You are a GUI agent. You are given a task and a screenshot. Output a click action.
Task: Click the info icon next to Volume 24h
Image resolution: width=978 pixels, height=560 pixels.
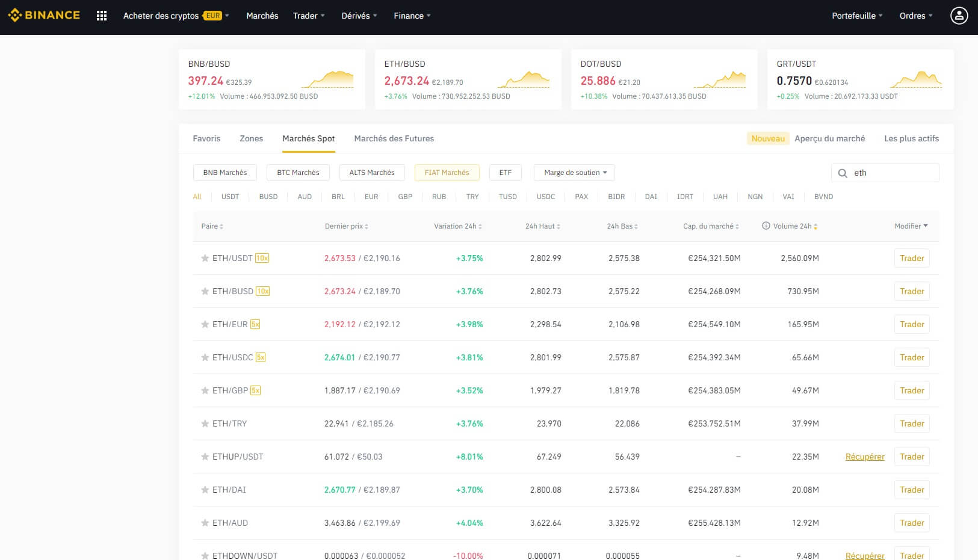pos(765,226)
